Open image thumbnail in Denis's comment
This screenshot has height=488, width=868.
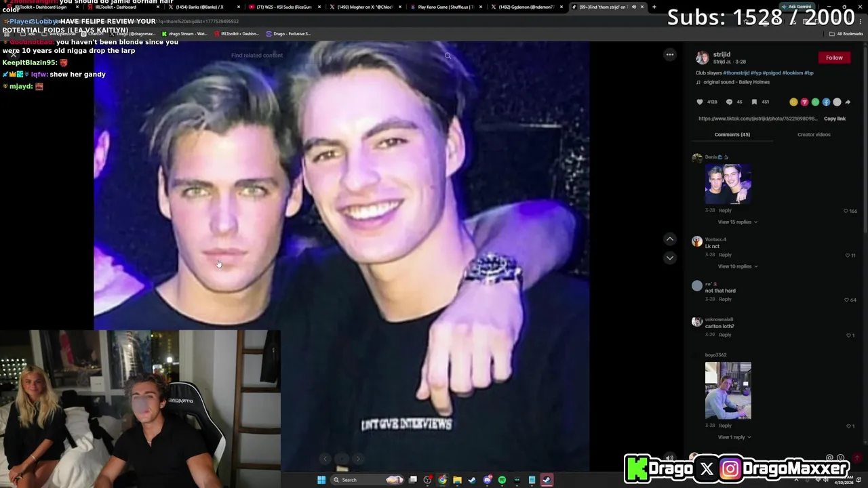pos(728,184)
